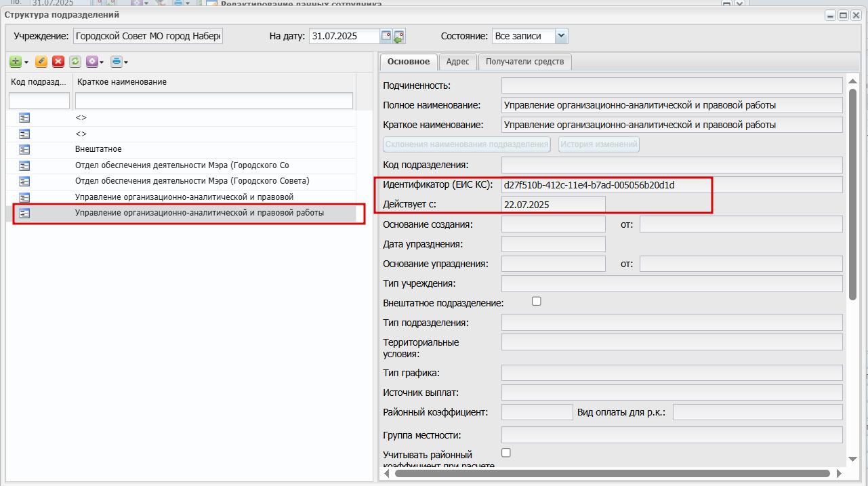Click the filter box under Код подразд...
The height and width of the screenshot is (486, 868).
coord(39,101)
